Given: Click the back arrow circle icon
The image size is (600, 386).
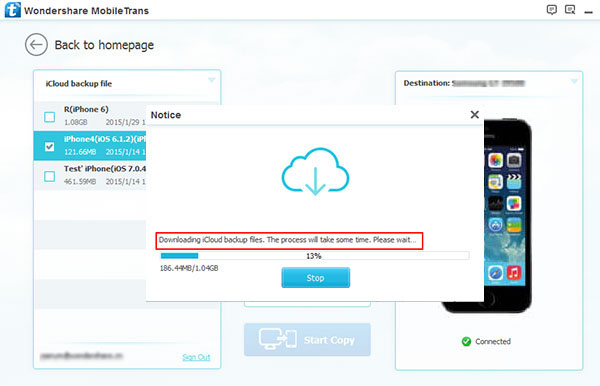Looking at the screenshot, I should click(x=36, y=45).
